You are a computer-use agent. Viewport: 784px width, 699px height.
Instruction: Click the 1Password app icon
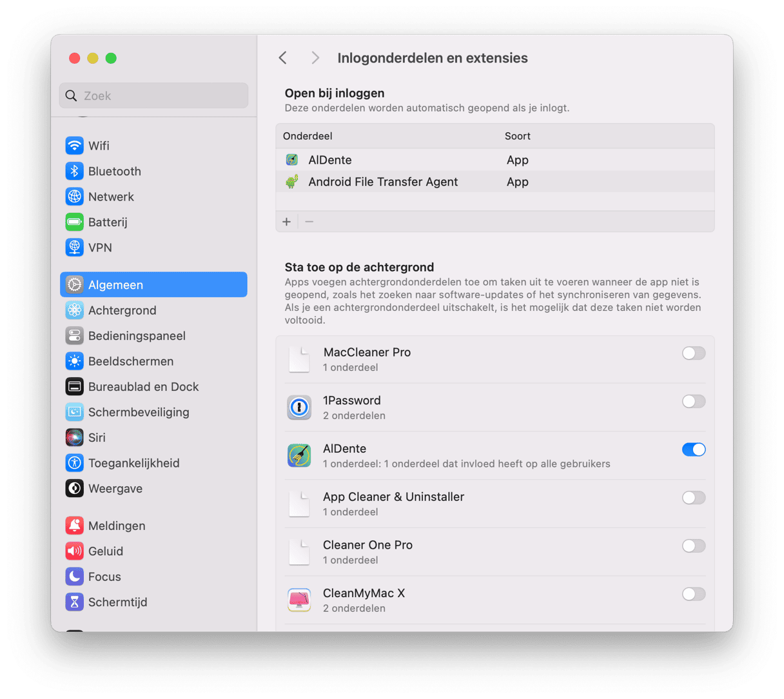[x=299, y=408]
